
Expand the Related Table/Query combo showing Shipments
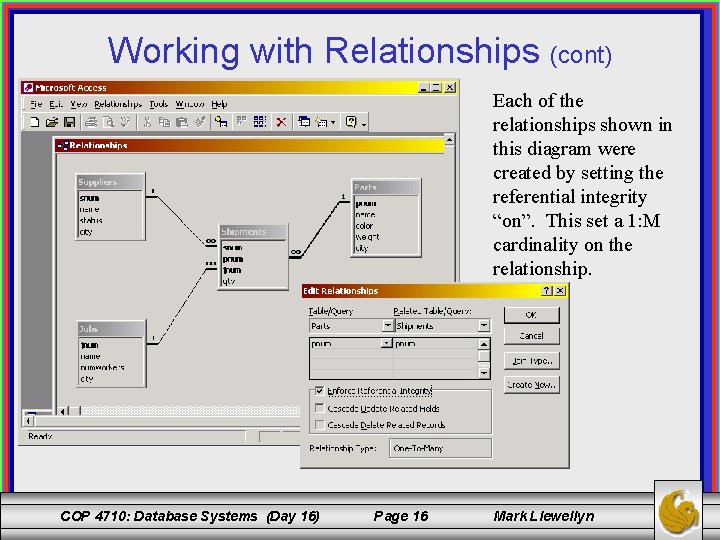coord(484,326)
